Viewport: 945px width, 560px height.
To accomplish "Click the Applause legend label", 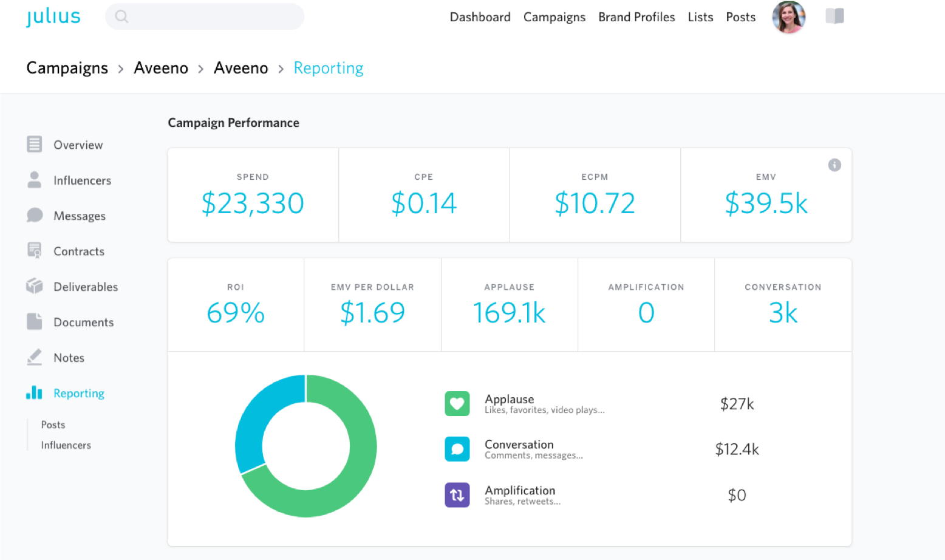I will (509, 399).
